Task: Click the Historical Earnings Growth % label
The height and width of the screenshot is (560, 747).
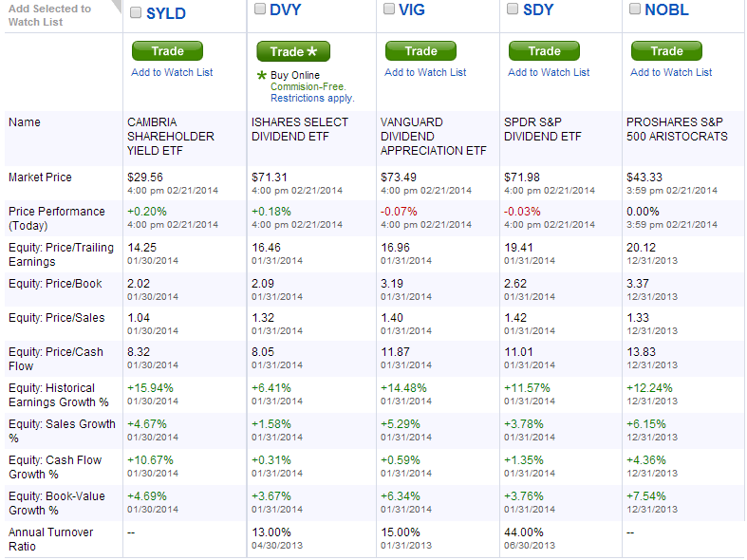Action: click(59, 395)
